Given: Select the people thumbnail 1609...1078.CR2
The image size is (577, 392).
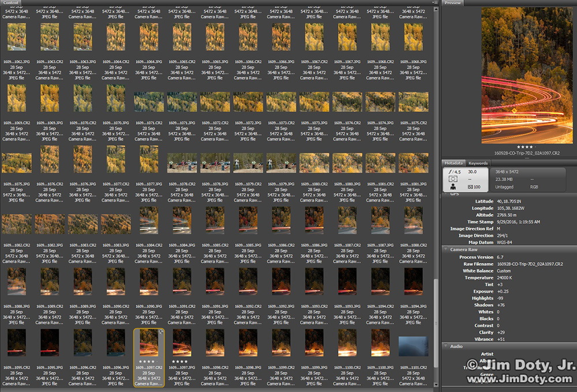Looking at the screenshot, I should [x=182, y=163].
